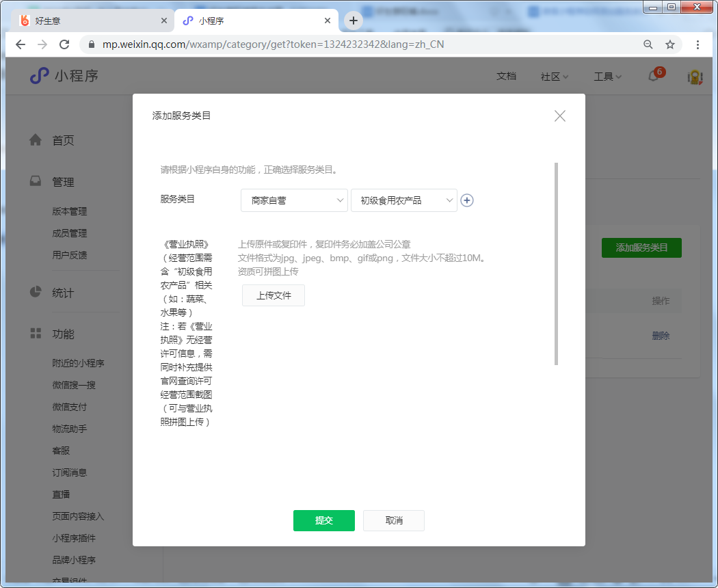
Task: Click the zoom magnifier icon in the address bar
Action: coord(648,44)
